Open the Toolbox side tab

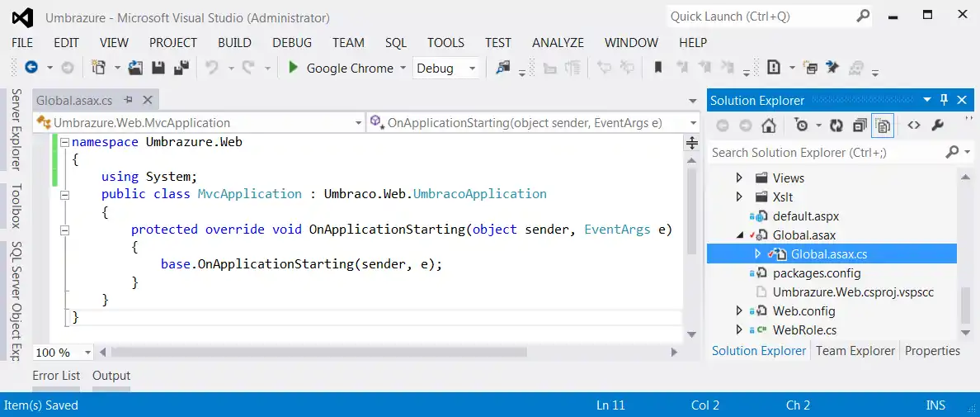(x=16, y=206)
